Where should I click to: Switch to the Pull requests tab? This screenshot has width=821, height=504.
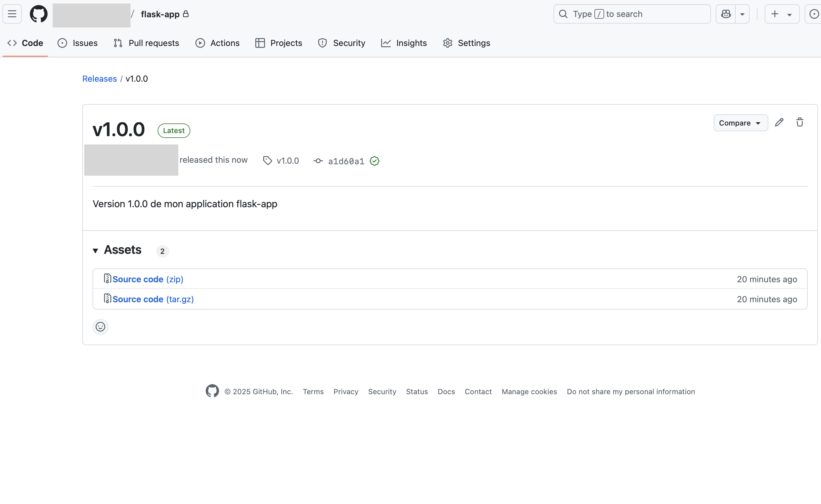(146, 43)
